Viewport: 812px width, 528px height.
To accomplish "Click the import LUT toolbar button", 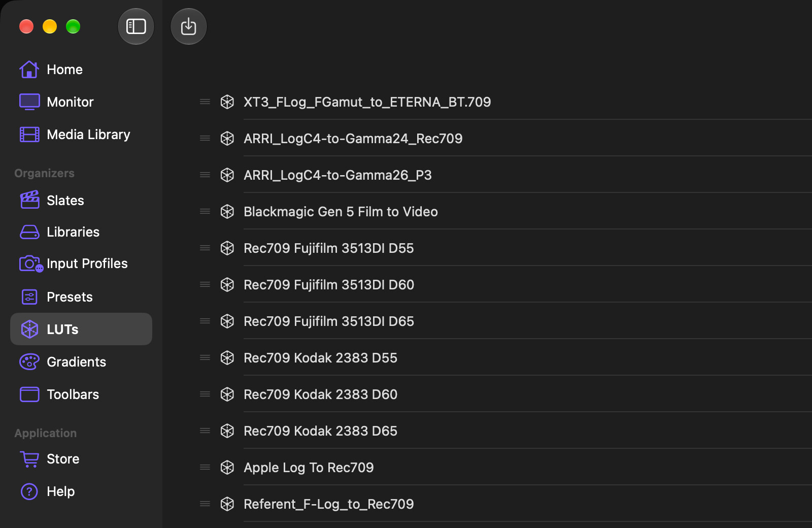I will coord(189,26).
